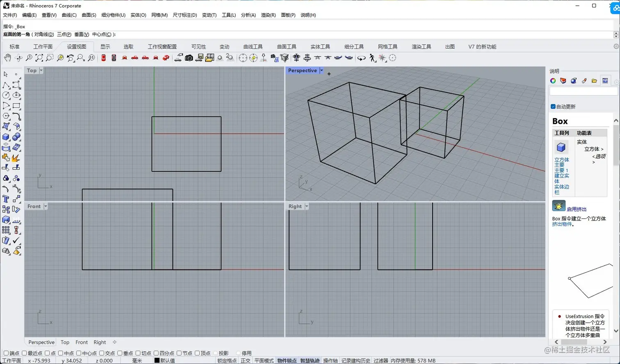Viewport: 620px width, 364px height.
Task: Switch to the 实体工具 toolbar tab
Action: (x=320, y=47)
